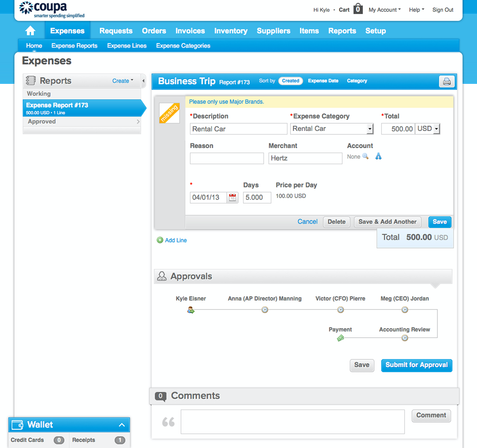Viewport: 477px width, 448px height.
Task: Click the missing receipt ribbon
Action: pyautogui.click(x=169, y=113)
